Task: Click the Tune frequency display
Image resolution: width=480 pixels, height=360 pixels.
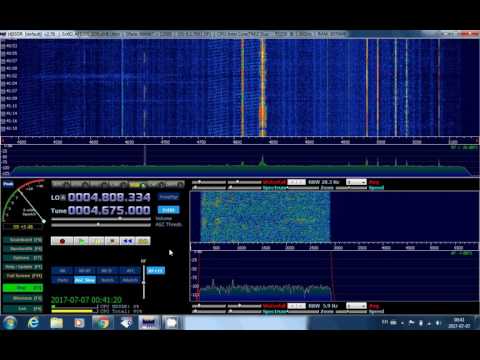Action: [109, 210]
